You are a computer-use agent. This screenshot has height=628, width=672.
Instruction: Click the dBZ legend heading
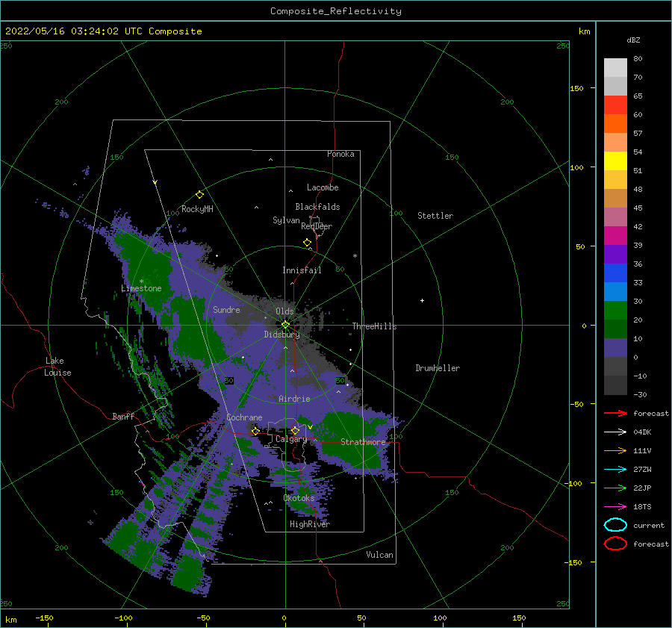[x=633, y=40]
